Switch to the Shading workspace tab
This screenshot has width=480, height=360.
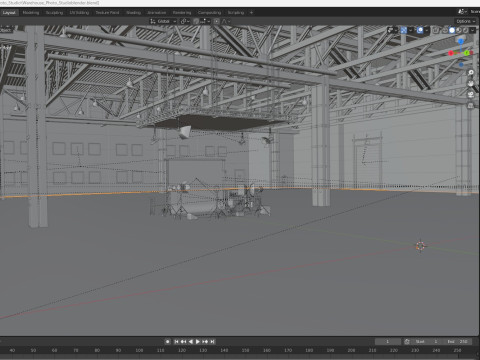coord(133,12)
